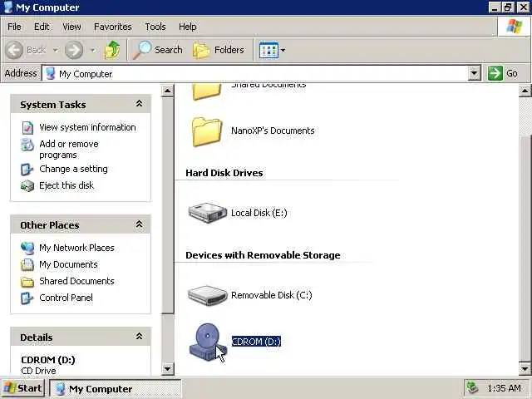Click the Windows flag logo in the menu bar
This screenshot has width=532, height=399.
click(x=514, y=27)
